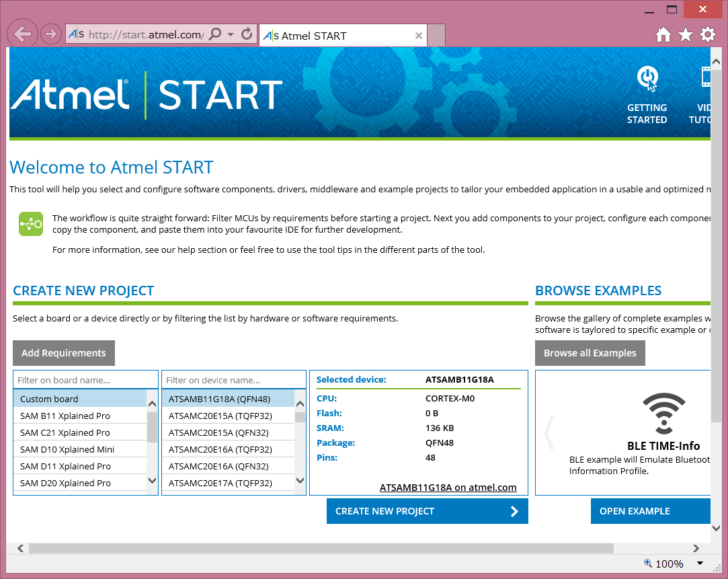Open Favorites star icon
Screen dimensions: 728x579
click(x=685, y=35)
